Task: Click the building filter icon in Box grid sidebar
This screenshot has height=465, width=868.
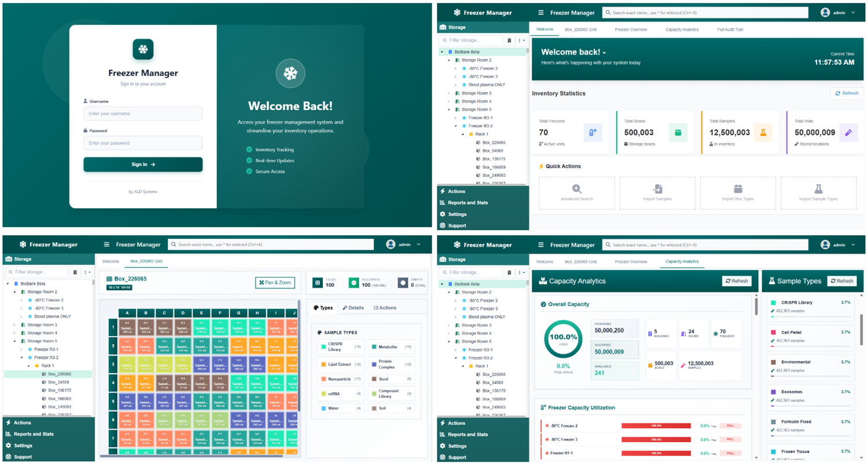Action: 75,272
